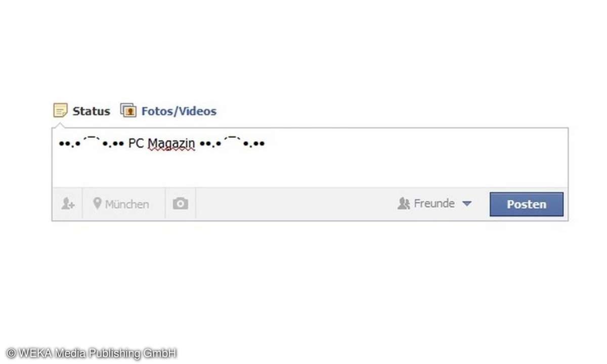607x364 pixels.
Task: Click the decorative symbols after PC Magazin
Action: coord(232,143)
